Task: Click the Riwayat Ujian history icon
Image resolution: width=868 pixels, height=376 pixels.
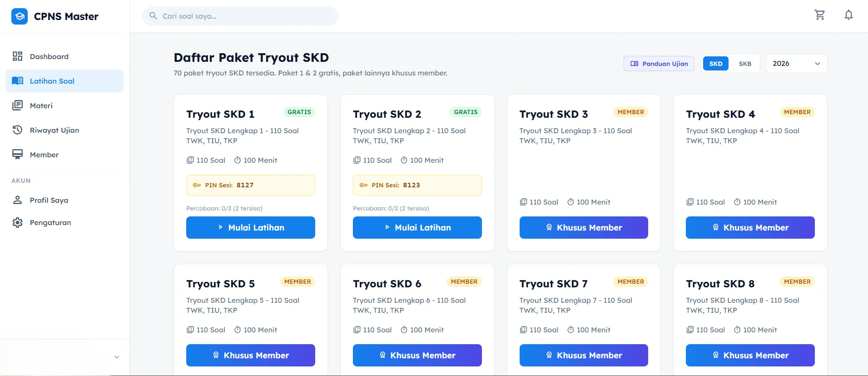Action: coord(17,130)
